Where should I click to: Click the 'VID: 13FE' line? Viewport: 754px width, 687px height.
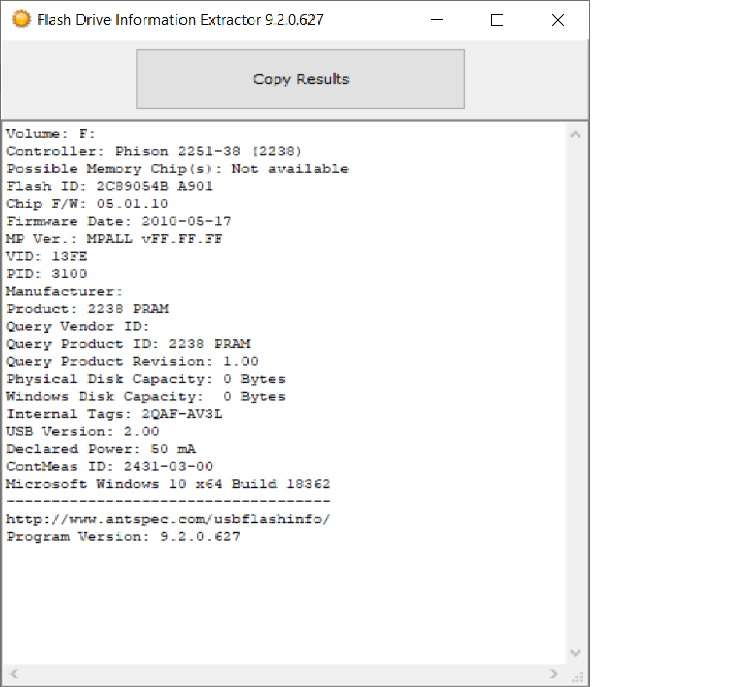click(47, 256)
